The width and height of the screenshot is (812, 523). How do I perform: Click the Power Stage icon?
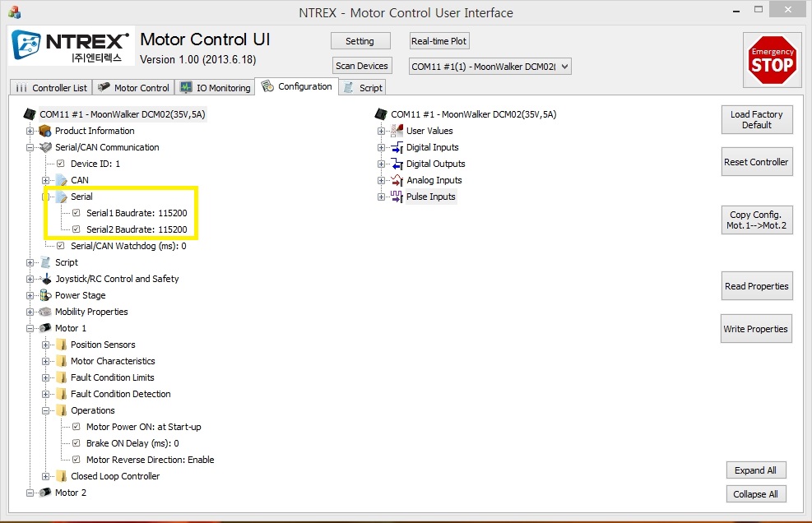pyautogui.click(x=45, y=296)
